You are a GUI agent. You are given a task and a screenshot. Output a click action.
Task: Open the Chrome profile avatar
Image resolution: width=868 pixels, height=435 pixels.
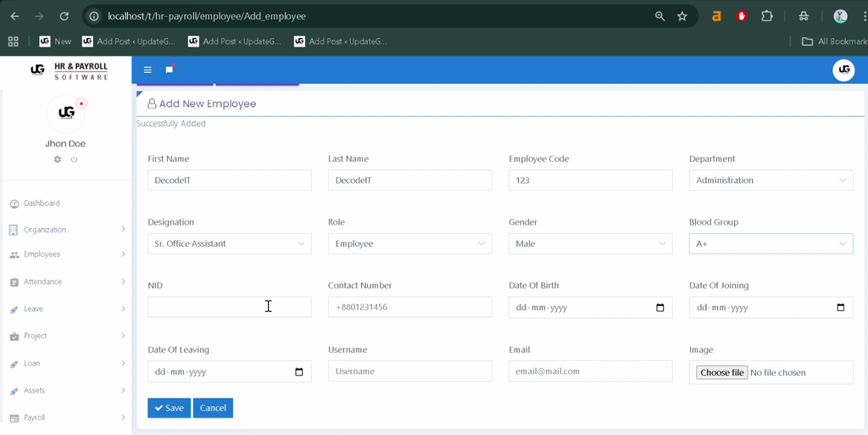tap(840, 16)
